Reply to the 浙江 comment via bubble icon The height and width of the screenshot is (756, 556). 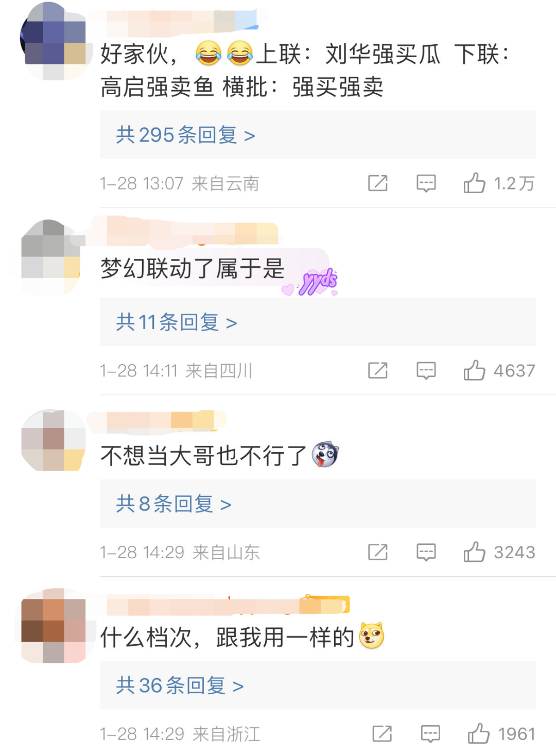pyautogui.click(x=430, y=734)
